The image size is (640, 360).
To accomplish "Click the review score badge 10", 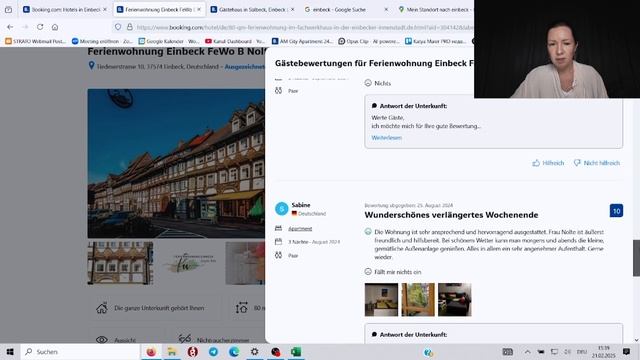I will click(616, 211).
